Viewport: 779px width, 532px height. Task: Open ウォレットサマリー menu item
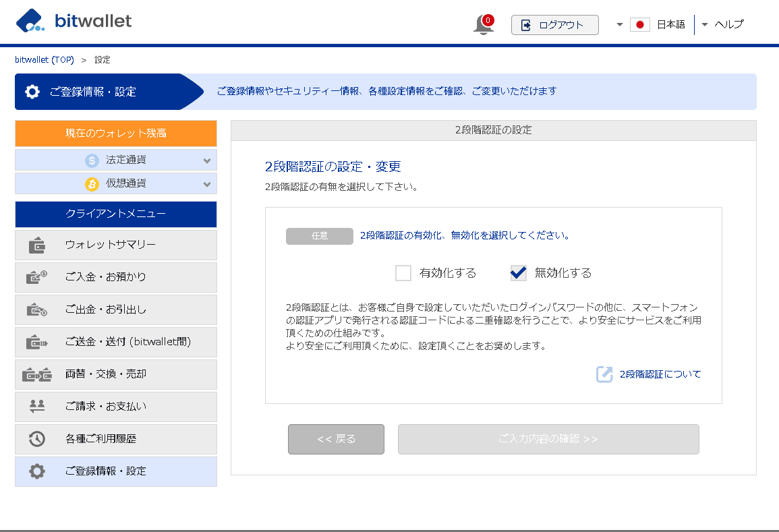pyautogui.click(x=116, y=245)
